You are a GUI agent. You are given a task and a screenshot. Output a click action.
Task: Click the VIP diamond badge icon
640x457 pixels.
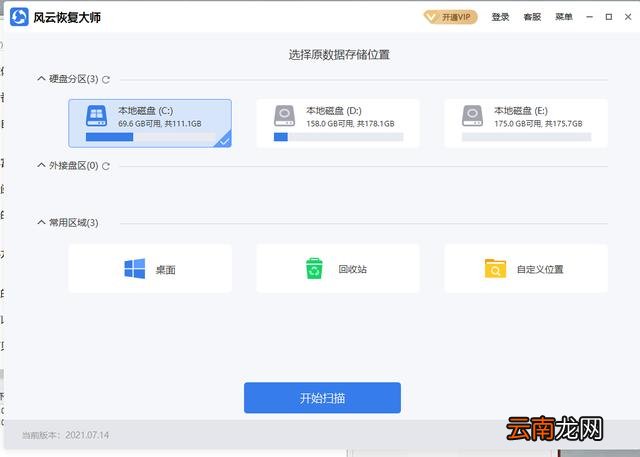433,17
